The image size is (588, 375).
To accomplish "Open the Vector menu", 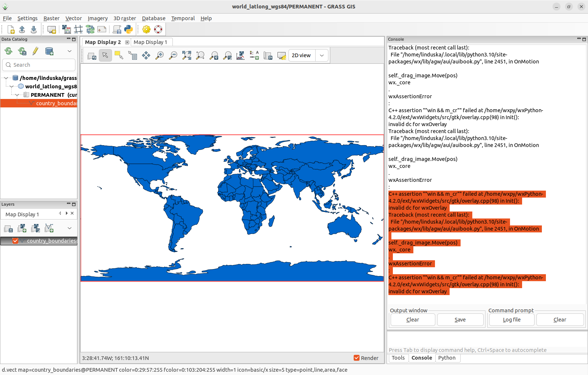I will pos(74,18).
